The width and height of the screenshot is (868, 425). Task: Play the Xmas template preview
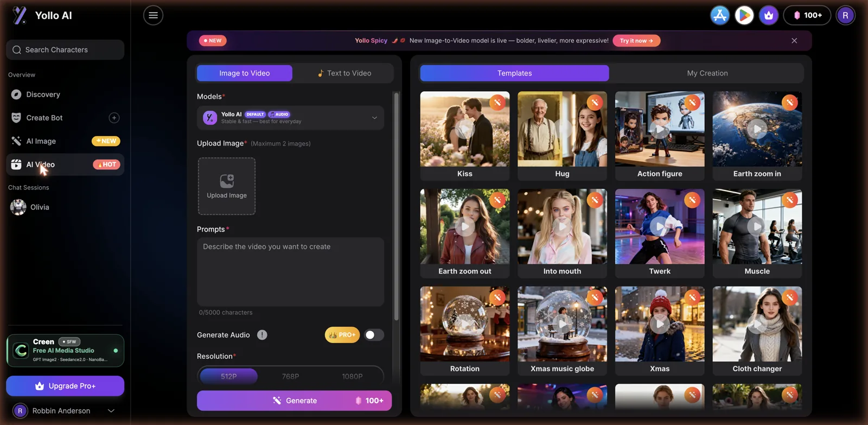tap(660, 324)
